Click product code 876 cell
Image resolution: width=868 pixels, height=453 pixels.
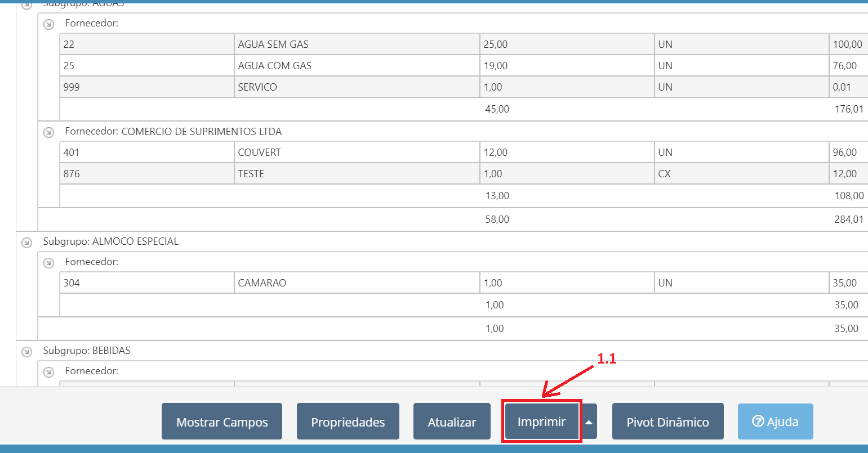(x=147, y=174)
